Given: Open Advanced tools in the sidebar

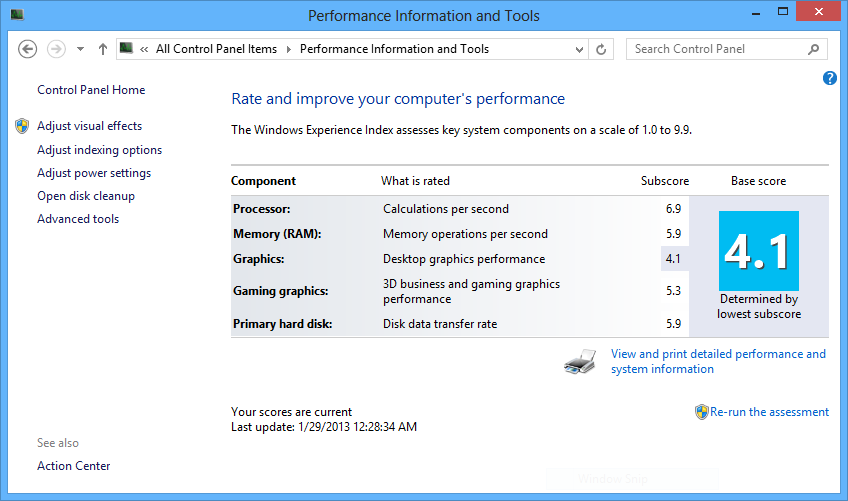Looking at the screenshot, I should tap(78, 219).
